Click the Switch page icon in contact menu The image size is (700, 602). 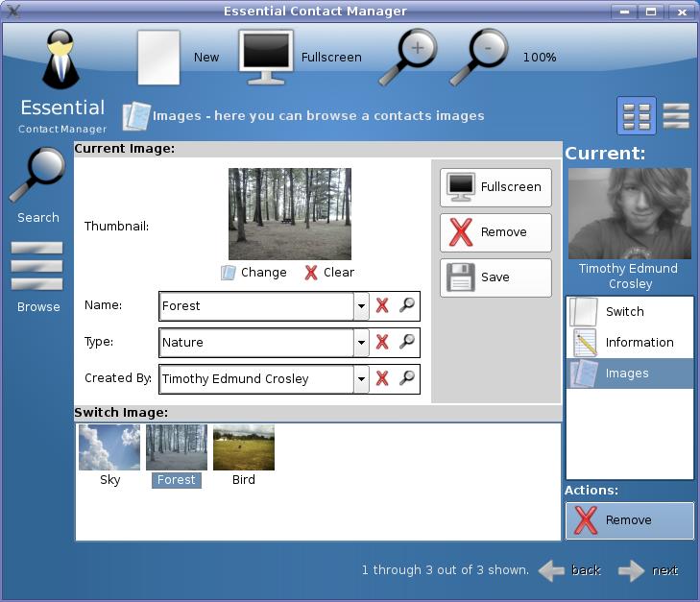584,311
